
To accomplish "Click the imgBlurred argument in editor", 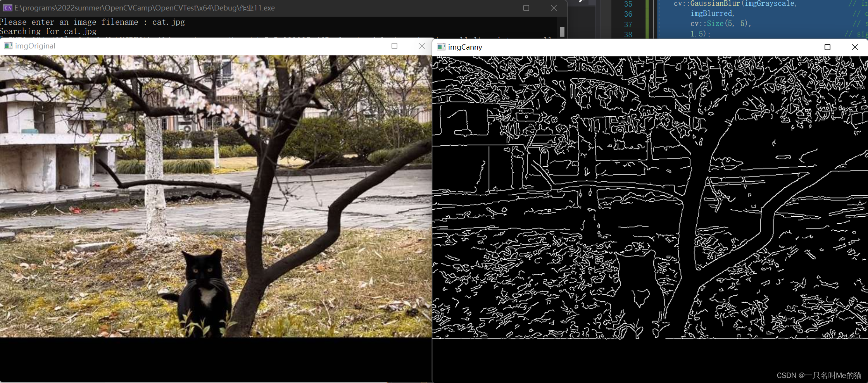I will tap(712, 14).
